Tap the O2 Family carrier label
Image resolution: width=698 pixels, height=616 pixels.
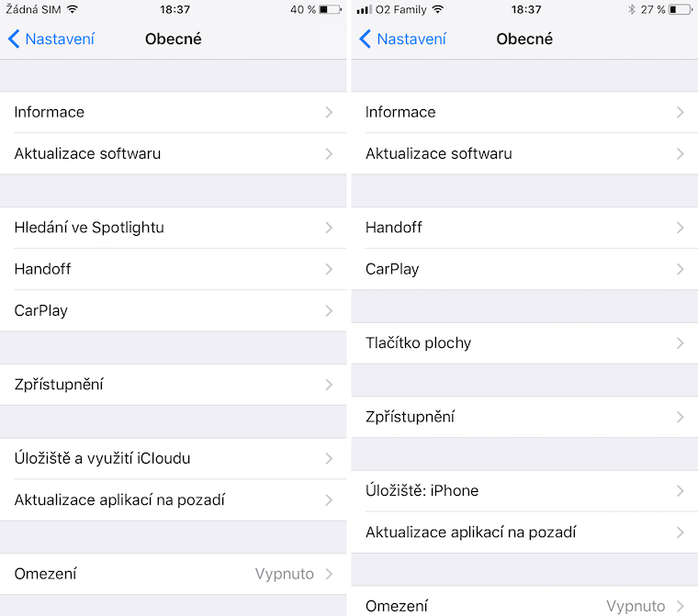401,9
